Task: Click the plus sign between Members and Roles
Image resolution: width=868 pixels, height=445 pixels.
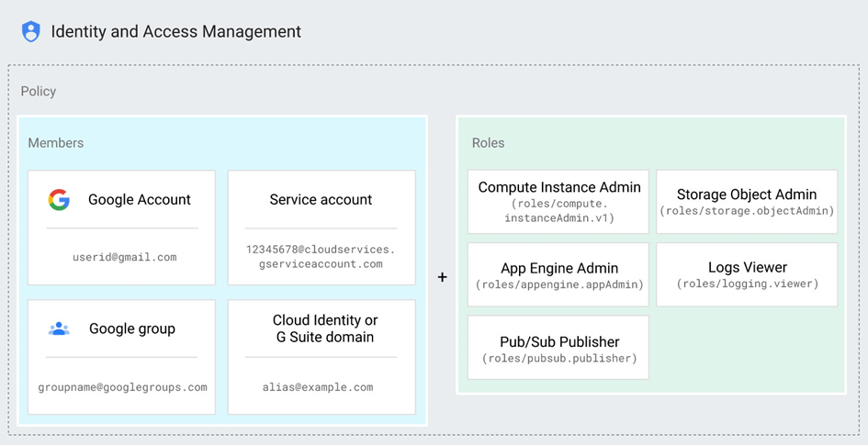Action: click(442, 277)
